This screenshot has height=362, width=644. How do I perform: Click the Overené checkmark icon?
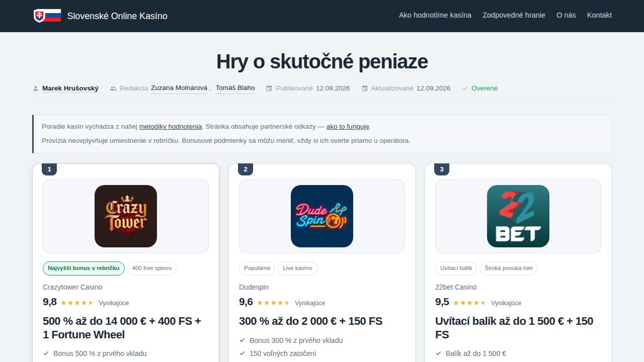[x=465, y=88]
